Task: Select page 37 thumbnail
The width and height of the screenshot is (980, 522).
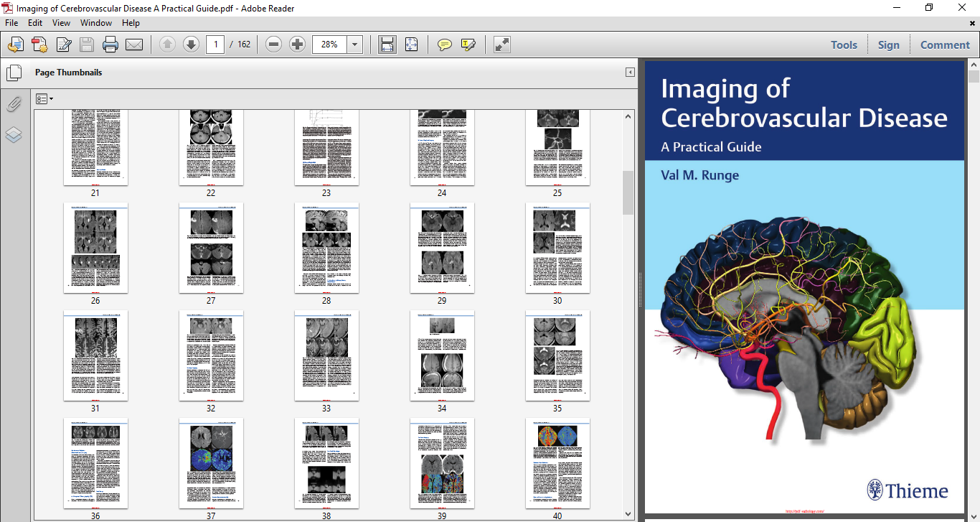Action: tap(211, 463)
